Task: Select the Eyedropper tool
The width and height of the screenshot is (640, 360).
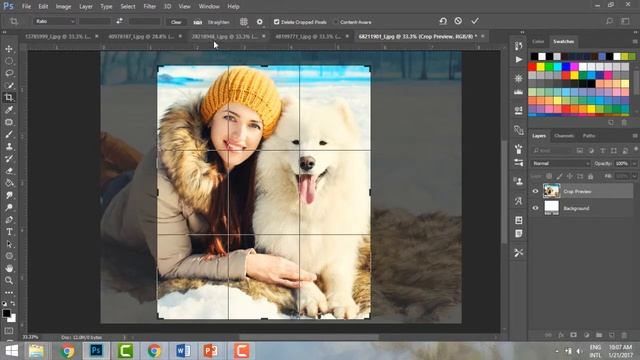Action: click(x=9, y=109)
